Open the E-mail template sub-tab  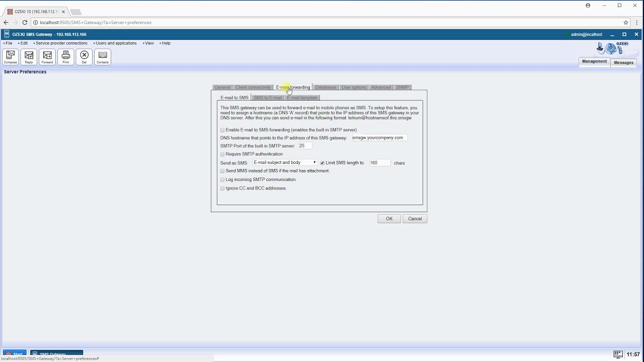(x=302, y=98)
